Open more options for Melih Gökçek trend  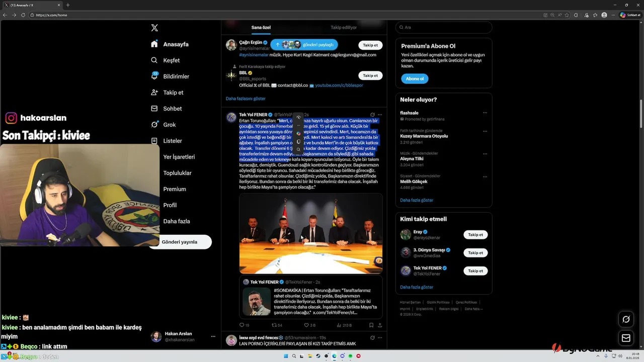tap(485, 176)
